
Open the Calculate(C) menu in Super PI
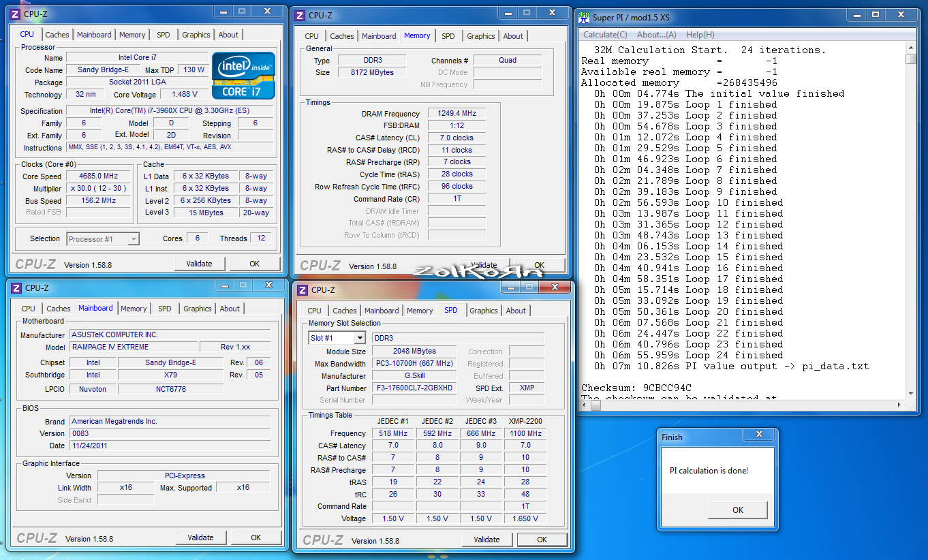(605, 35)
